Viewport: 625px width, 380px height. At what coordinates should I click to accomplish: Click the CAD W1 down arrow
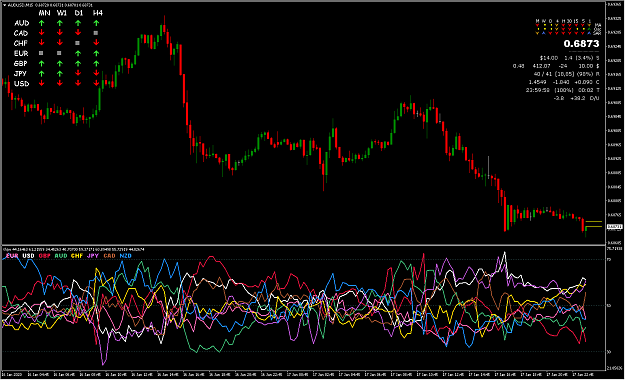60,33
